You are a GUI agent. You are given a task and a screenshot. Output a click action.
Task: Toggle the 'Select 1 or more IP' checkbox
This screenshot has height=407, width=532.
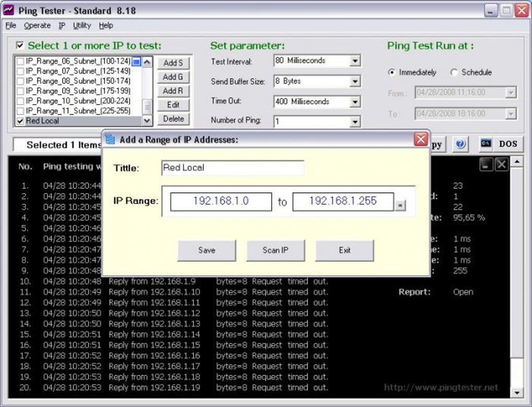pyautogui.click(x=20, y=45)
